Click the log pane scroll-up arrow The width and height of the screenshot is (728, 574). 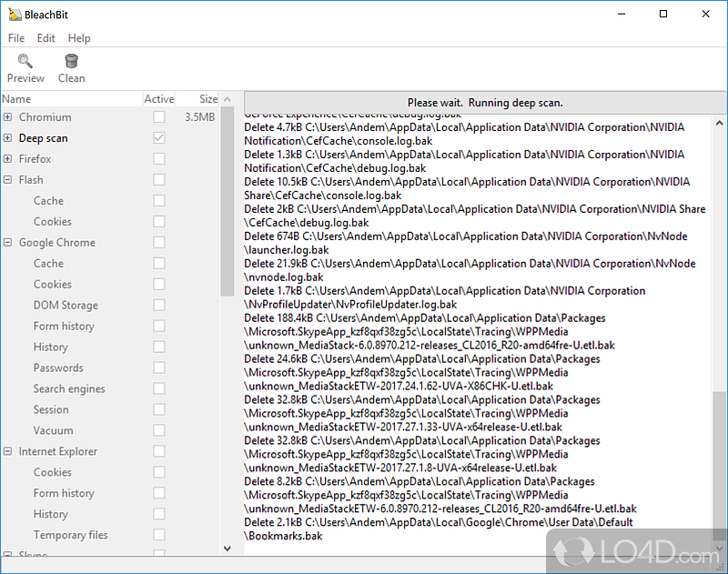(x=719, y=123)
